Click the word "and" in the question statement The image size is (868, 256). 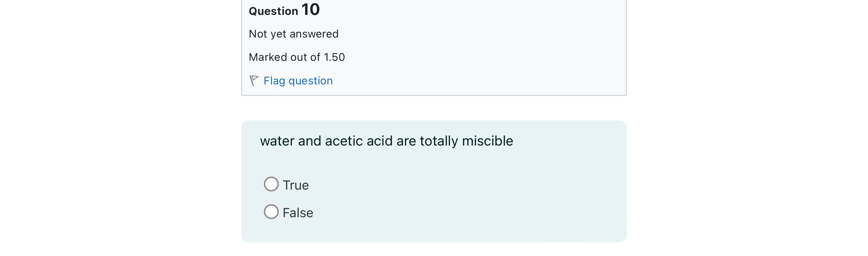310,141
